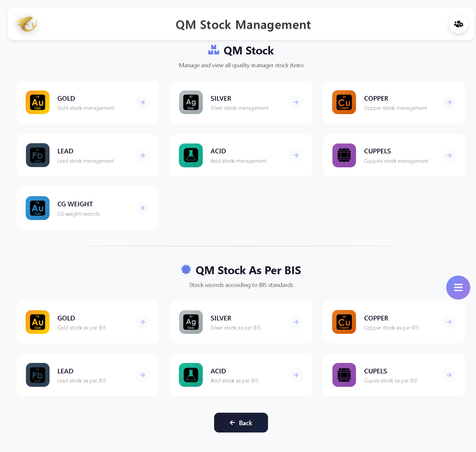Open Acid stock management card
Image resolution: width=476 pixels, height=452 pixels.
click(x=241, y=155)
